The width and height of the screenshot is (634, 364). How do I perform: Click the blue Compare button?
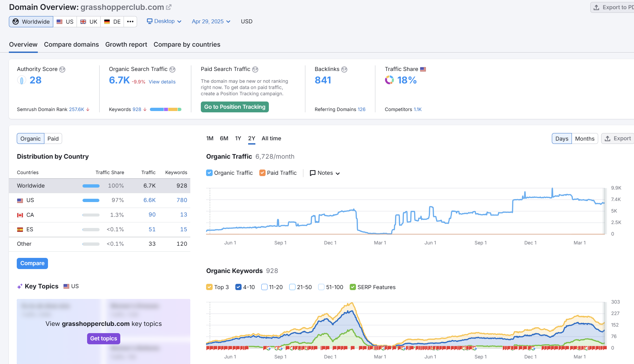click(32, 263)
